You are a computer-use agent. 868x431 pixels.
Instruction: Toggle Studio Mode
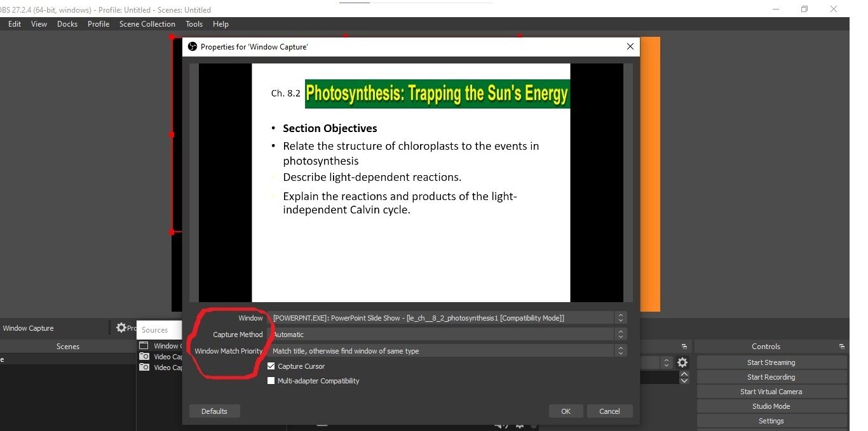pyautogui.click(x=771, y=406)
